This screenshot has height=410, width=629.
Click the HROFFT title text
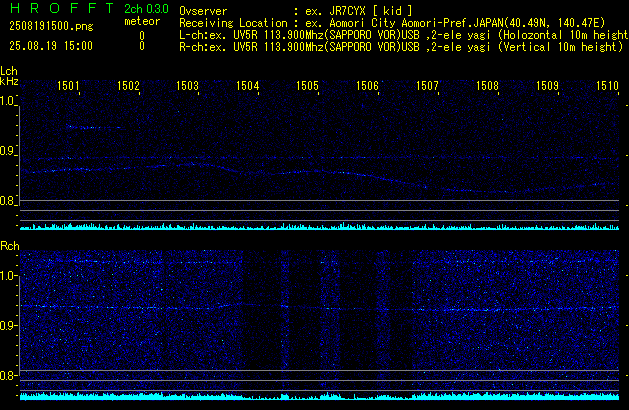[x=62, y=8]
